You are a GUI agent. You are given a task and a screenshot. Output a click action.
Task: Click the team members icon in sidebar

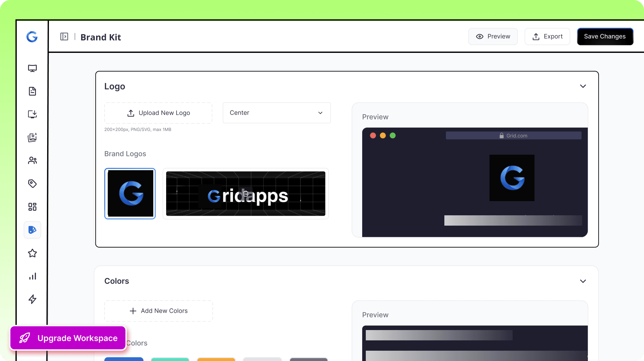32,160
